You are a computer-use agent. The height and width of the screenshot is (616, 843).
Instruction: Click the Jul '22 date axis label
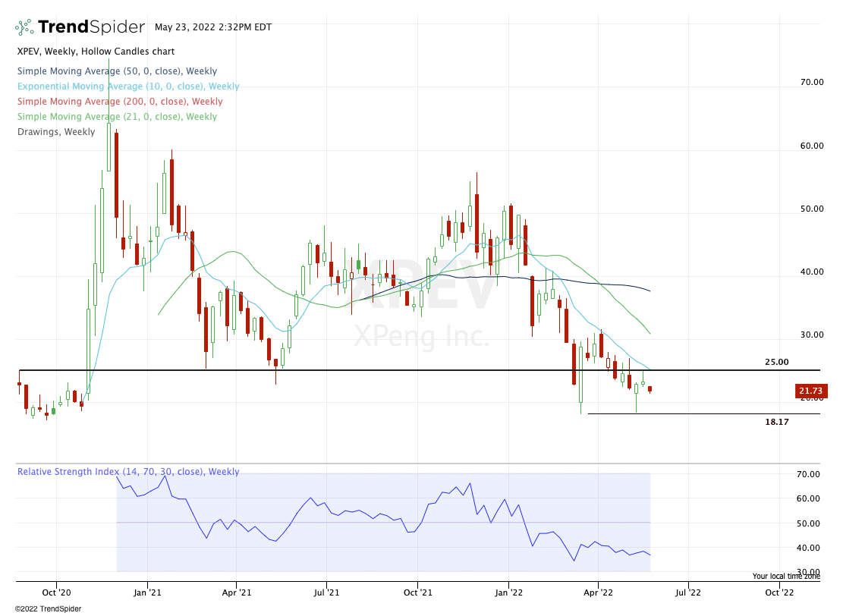point(688,592)
